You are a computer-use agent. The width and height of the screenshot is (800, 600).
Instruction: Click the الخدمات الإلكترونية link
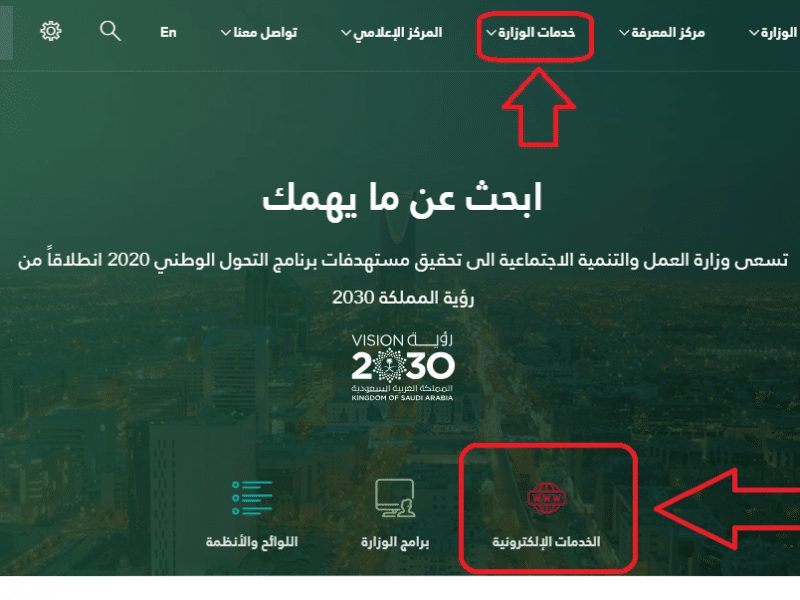pos(546,541)
